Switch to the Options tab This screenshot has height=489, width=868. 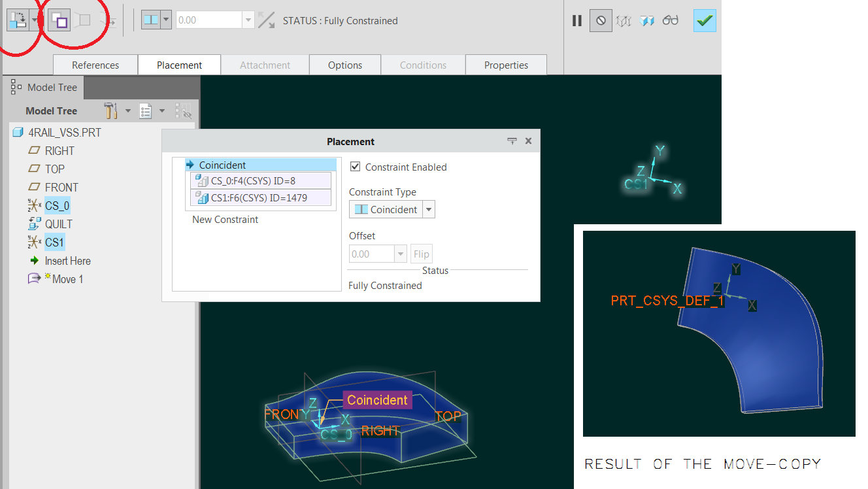pyautogui.click(x=344, y=65)
